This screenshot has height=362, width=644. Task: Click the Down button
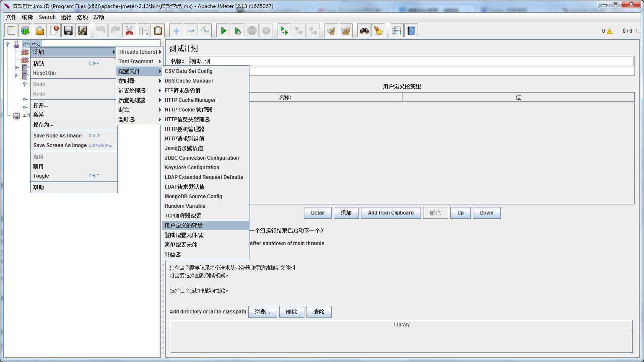tap(487, 213)
